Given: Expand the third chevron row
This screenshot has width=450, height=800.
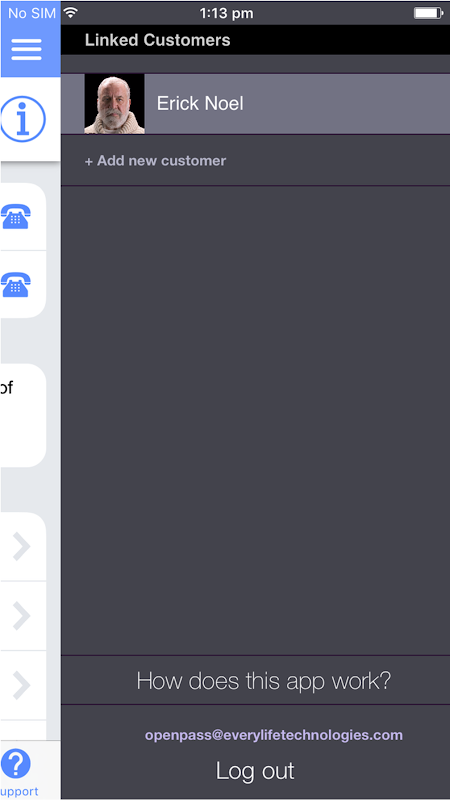Looking at the screenshot, I should tap(23, 685).
